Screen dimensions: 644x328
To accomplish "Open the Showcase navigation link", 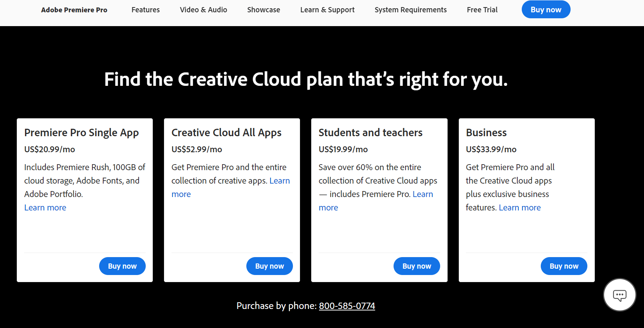I will point(263,10).
